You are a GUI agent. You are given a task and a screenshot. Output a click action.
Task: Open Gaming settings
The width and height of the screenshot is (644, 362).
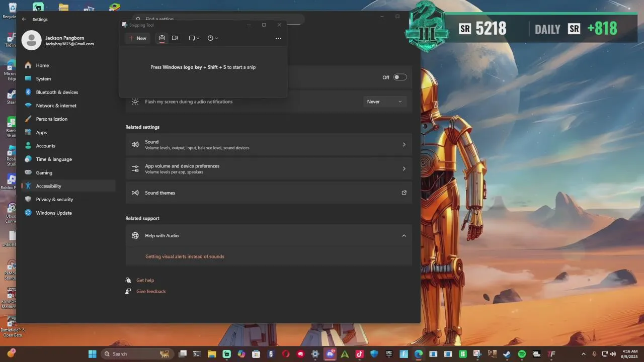(x=68, y=173)
